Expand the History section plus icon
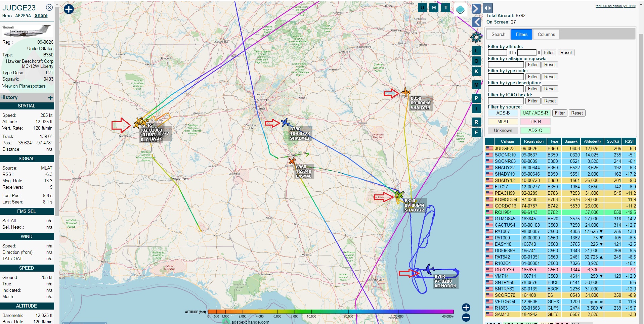Screen dimensions: 644x324 coord(50,98)
